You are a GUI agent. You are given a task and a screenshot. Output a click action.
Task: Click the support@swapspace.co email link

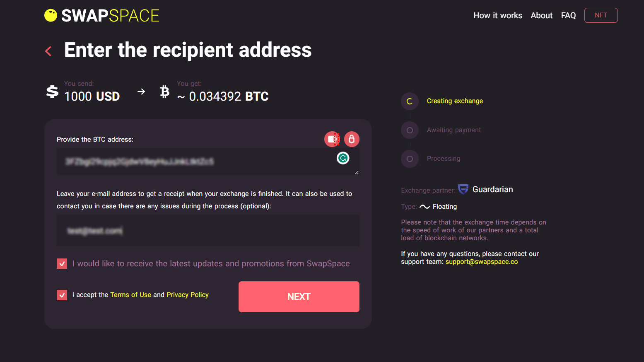(482, 262)
